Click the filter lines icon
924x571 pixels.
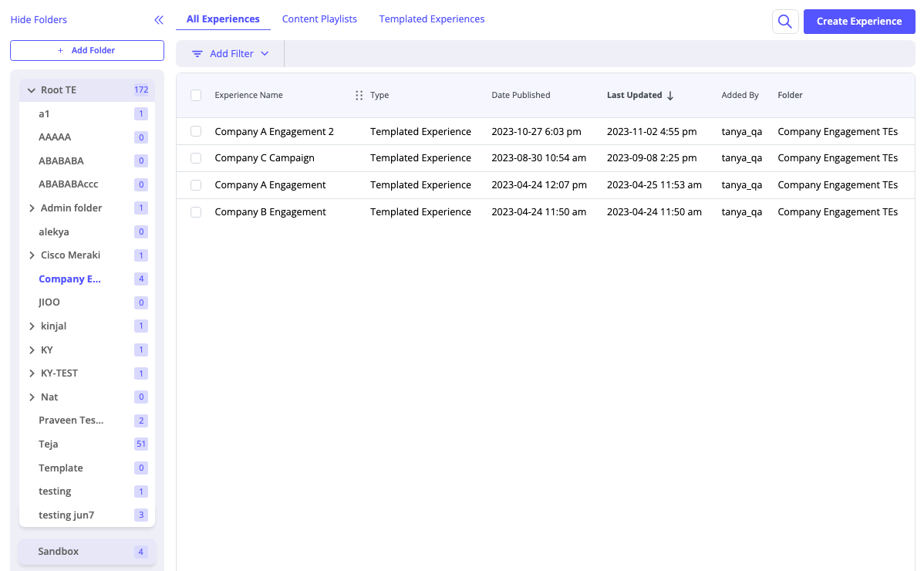tap(197, 54)
